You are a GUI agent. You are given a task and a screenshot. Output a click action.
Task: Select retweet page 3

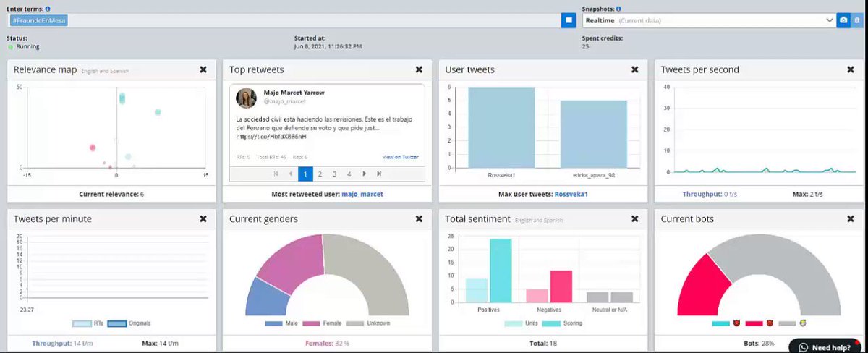coord(334,174)
